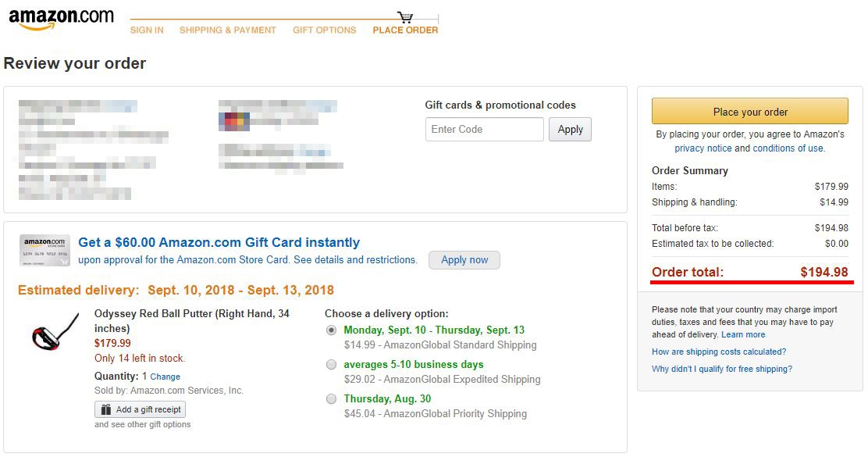868x457 pixels.
Task: Apply the promotional code
Action: click(570, 130)
